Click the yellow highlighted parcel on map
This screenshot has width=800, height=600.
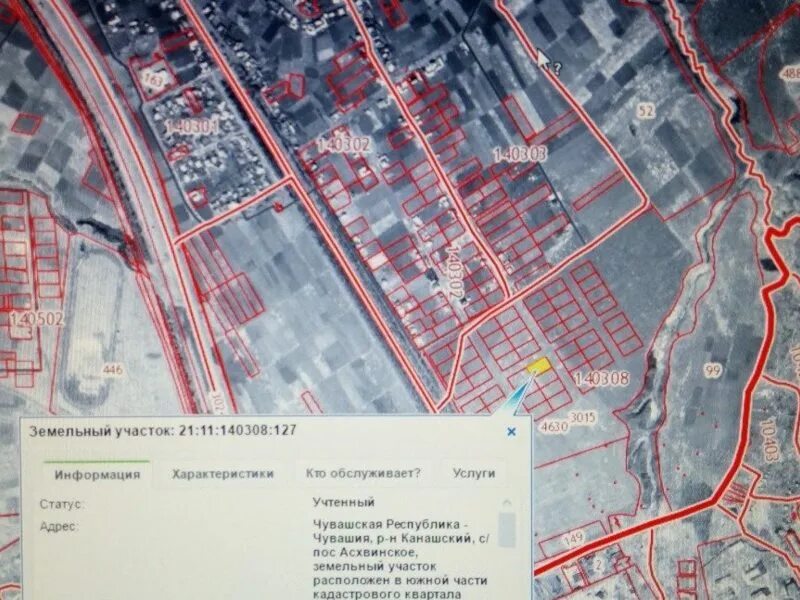point(539,365)
